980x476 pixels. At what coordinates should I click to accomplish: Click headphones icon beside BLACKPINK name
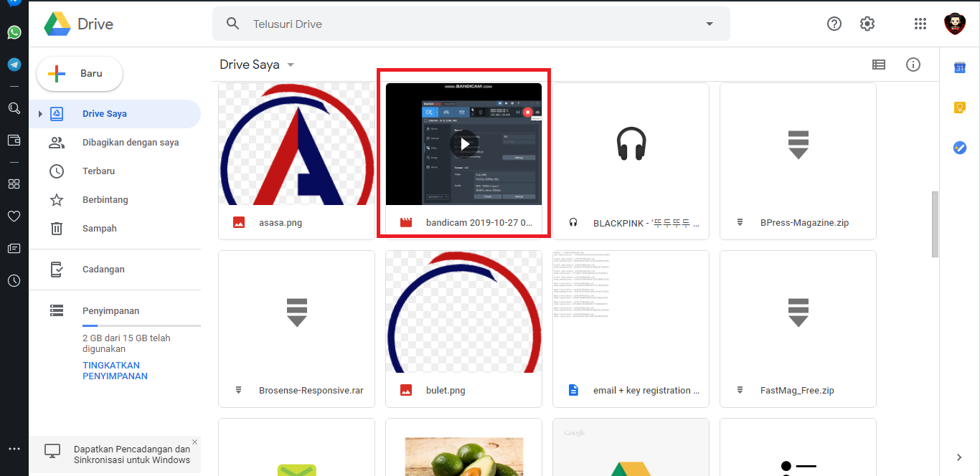click(x=573, y=222)
